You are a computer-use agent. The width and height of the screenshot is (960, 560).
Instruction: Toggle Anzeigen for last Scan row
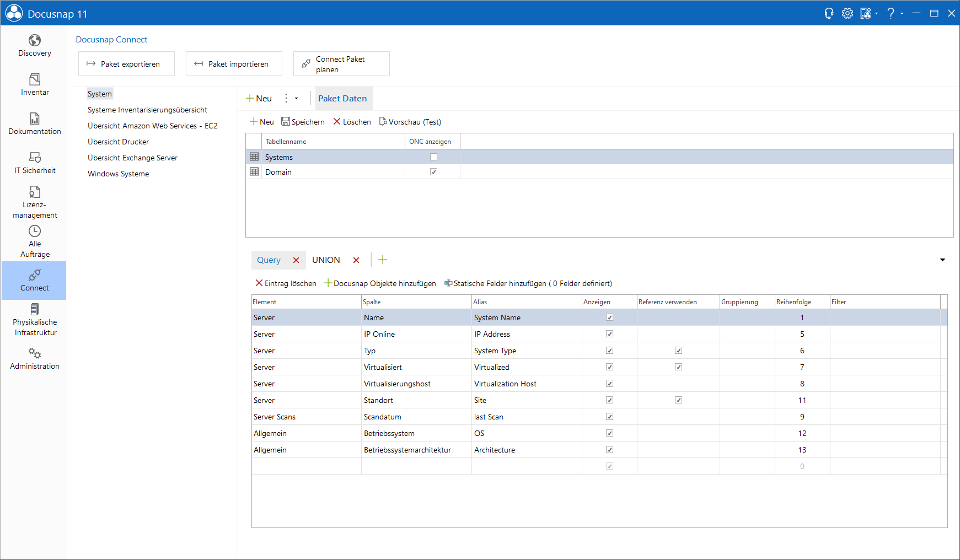(609, 417)
